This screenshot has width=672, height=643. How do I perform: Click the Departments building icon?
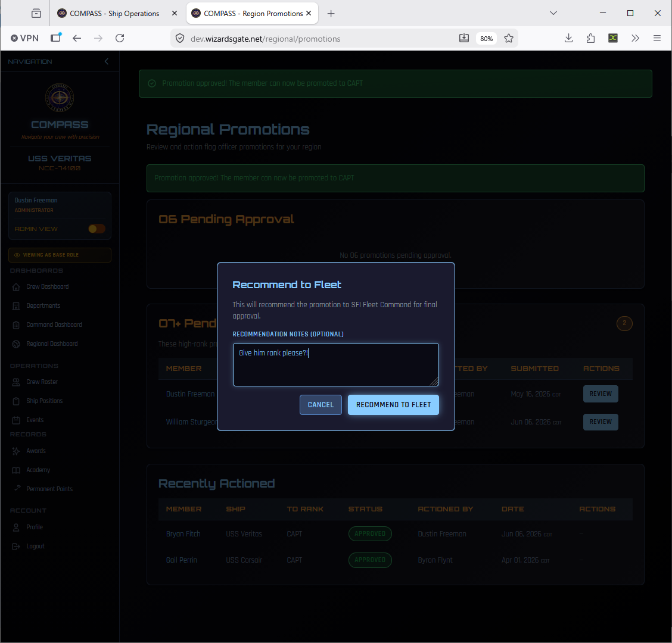[x=16, y=306]
